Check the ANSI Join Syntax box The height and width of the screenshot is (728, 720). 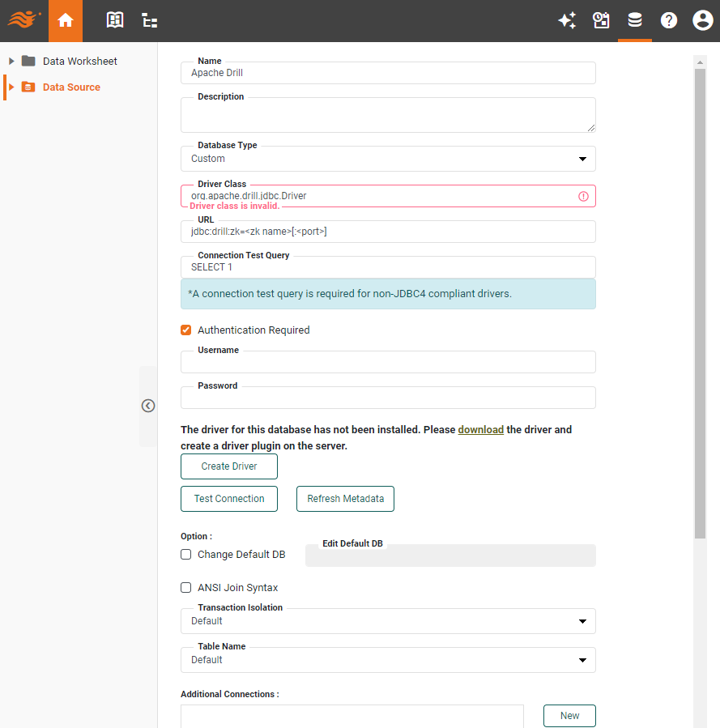185,587
